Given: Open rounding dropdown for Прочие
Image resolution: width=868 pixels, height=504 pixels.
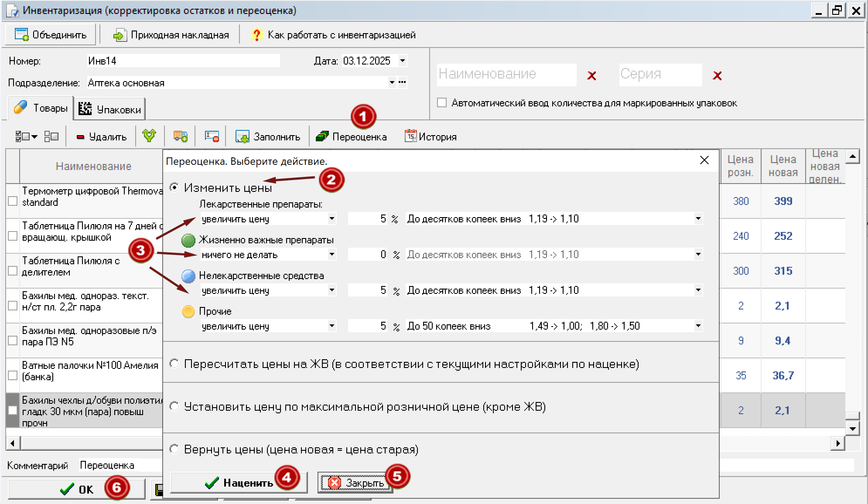Looking at the screenshot, I should tap(698, 326).
